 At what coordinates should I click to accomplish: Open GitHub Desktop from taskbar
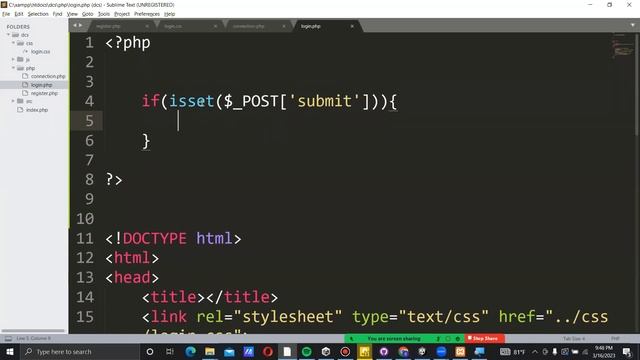[x=384, y=351]
